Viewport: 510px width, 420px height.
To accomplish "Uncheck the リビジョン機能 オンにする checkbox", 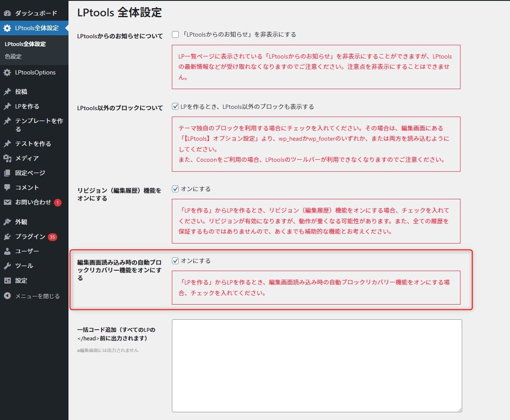I will tap(175, 189).
